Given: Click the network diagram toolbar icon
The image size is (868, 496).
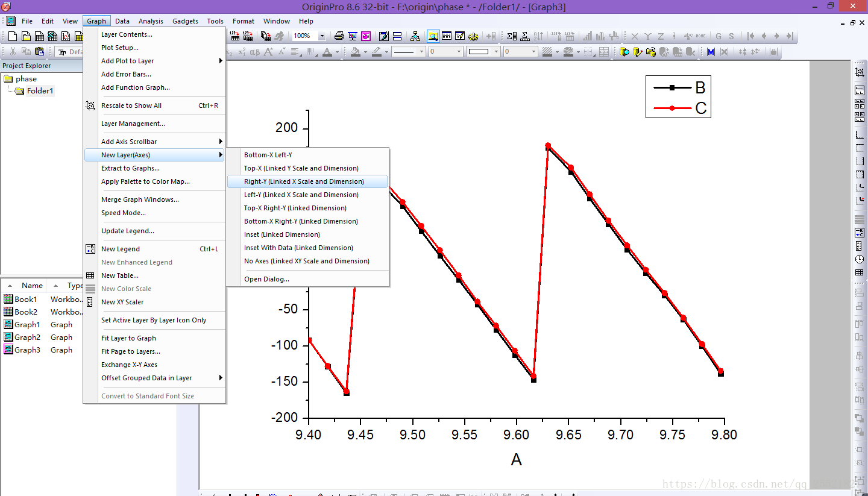Looking at the screenshot, I should (415, 36).
